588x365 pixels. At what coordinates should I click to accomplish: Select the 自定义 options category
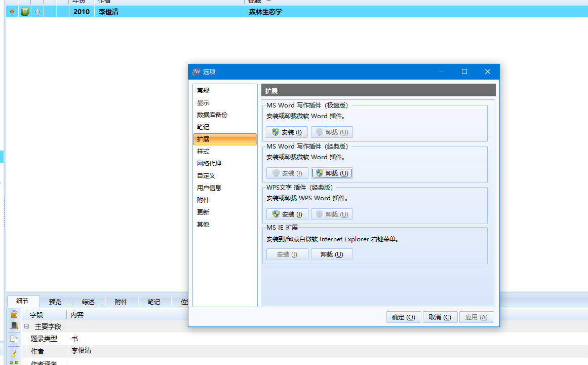click(x=225, y=175)
